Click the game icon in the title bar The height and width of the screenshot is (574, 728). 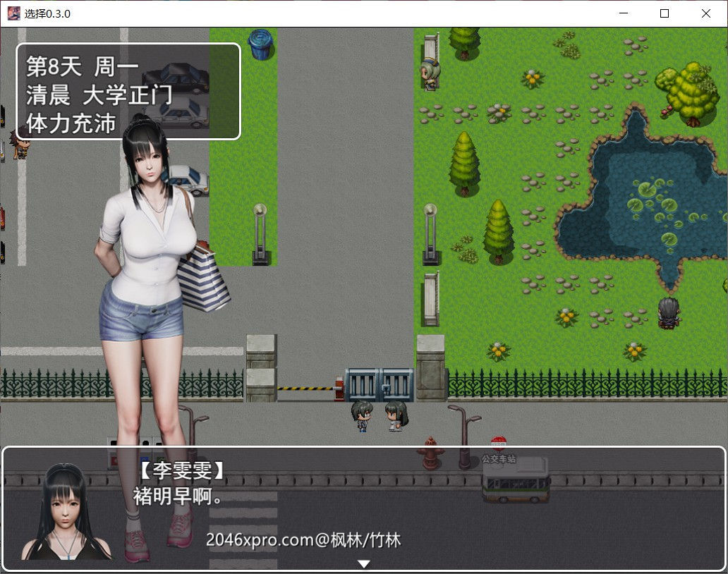(13, 13)
